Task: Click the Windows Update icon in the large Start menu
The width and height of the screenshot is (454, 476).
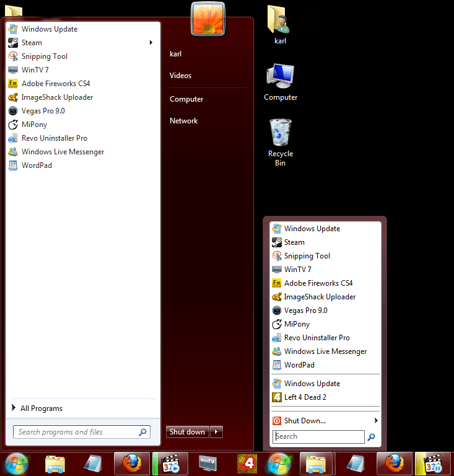Action: tap(13, 29)
